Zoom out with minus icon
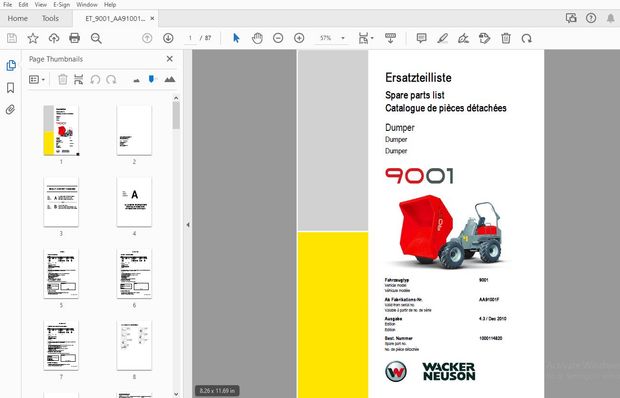The height and width of the screenshot is (398, 620). (278, 38)
